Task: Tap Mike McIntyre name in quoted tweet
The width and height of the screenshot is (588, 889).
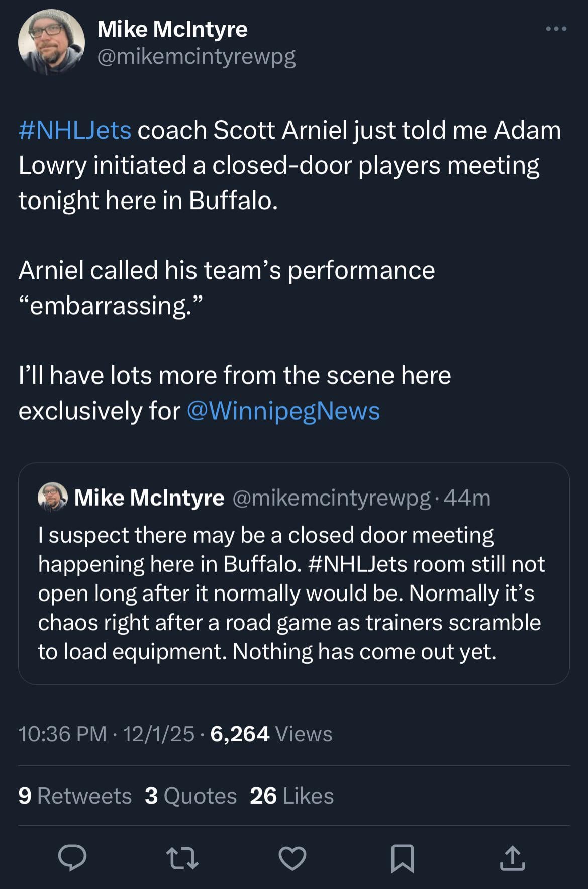Action: (149, 498)
